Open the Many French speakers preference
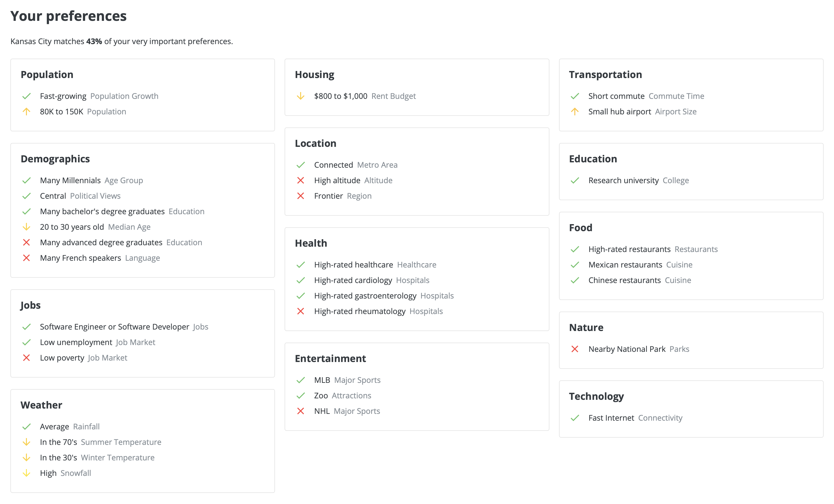 click(x=80, y=258)
